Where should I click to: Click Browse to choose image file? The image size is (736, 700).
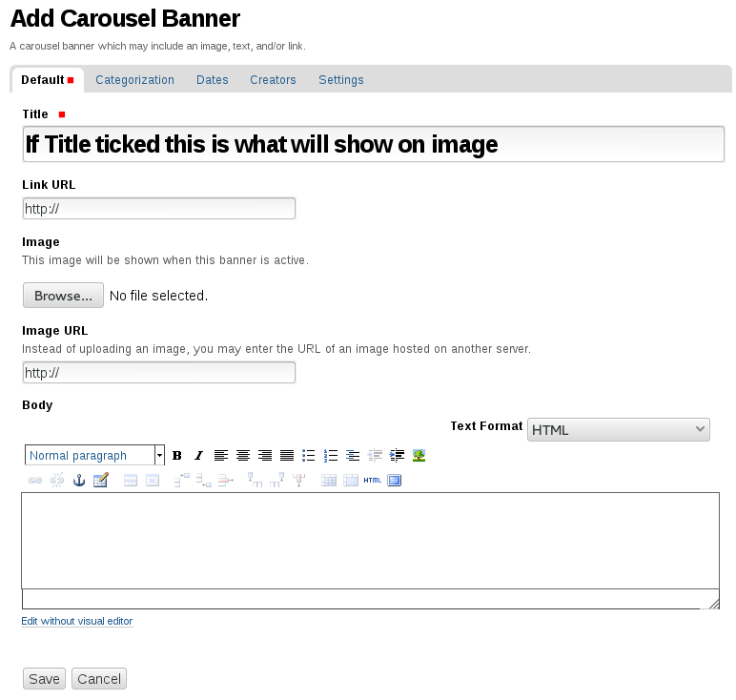click(x=63, y=296)
